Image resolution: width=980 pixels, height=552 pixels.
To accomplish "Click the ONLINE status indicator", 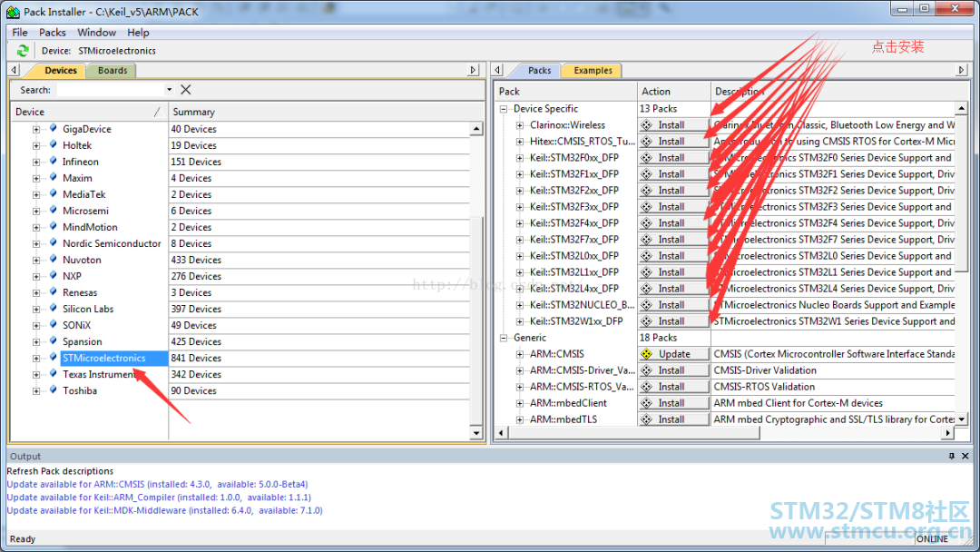I will coord(932,539).
